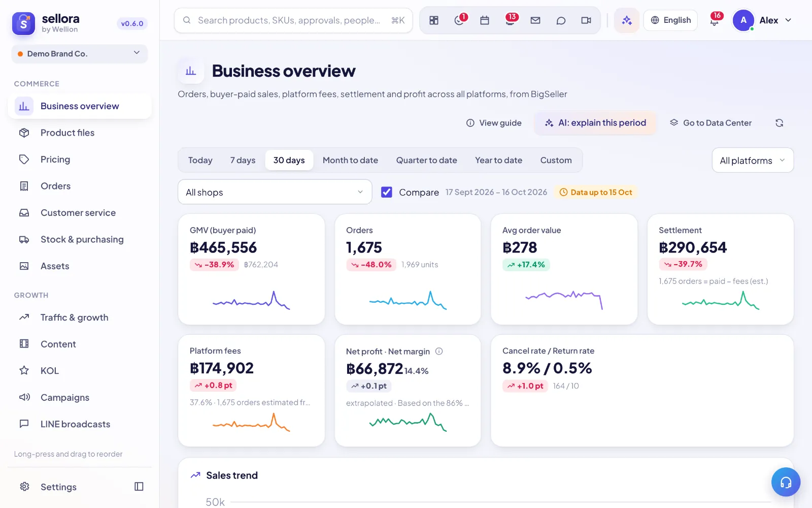Viewport: 812px width, 508px height.
Task: Open the dashboard grid icon in toolbar
Action: click(x=434, y=20)
